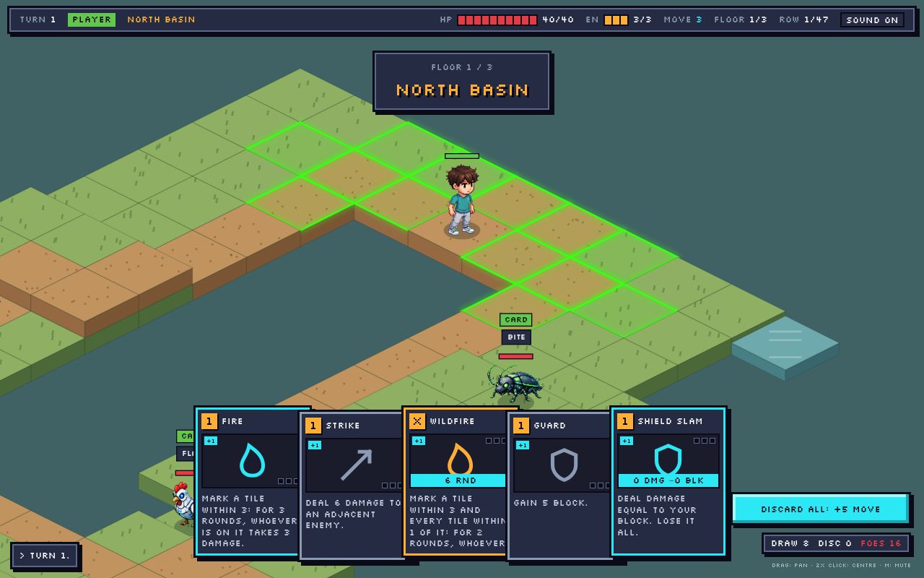Click the Wildfire card flame icon
The image size is (924, 578).
pos(460,458)
